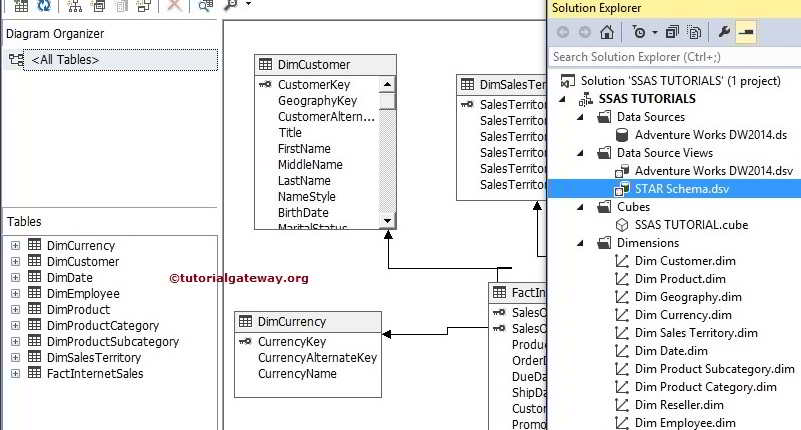The width and height of the screenshot is (801, 430).
Task: Click Collapse All in Solution Explorer
Action: tap(671, 32)
